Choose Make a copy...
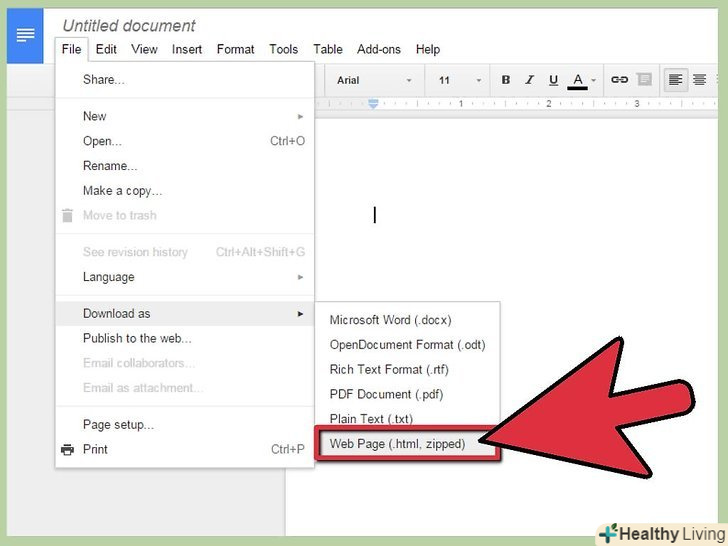The width and height of the screenshot is (728, 546). [184, 190]
